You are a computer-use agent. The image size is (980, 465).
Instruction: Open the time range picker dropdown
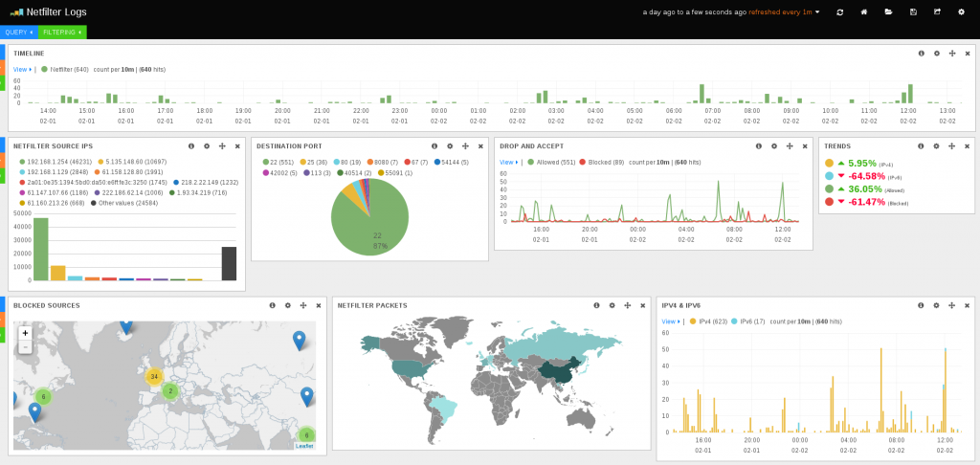(x=731, y=11)
